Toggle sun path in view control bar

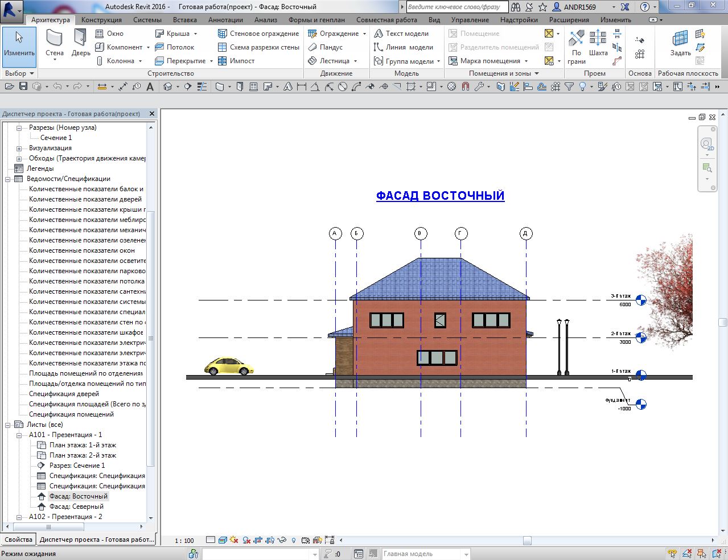234,540
